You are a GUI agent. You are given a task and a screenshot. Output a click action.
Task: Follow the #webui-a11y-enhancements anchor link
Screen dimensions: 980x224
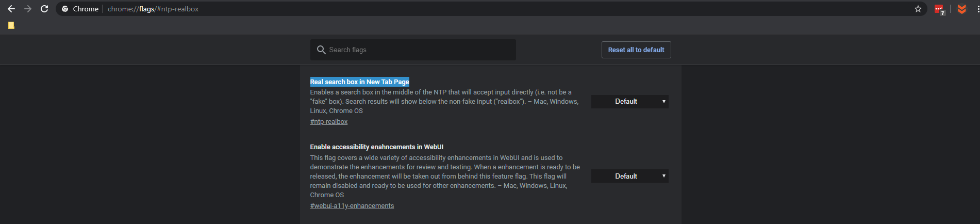pyautogui.click(x=352, y=206)
